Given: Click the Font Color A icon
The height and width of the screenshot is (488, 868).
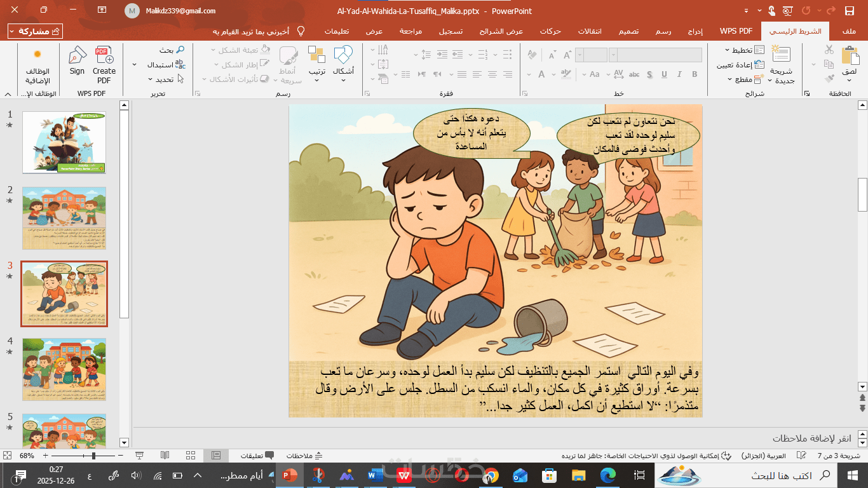Looking at the screenshot, I should [541, 74].
